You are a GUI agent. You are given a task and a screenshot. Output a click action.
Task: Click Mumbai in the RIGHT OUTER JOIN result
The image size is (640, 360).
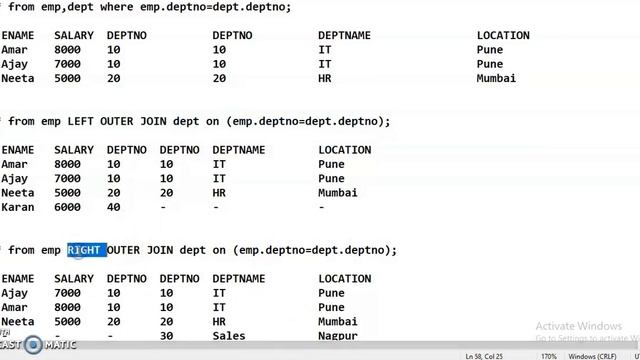(338, 321)
